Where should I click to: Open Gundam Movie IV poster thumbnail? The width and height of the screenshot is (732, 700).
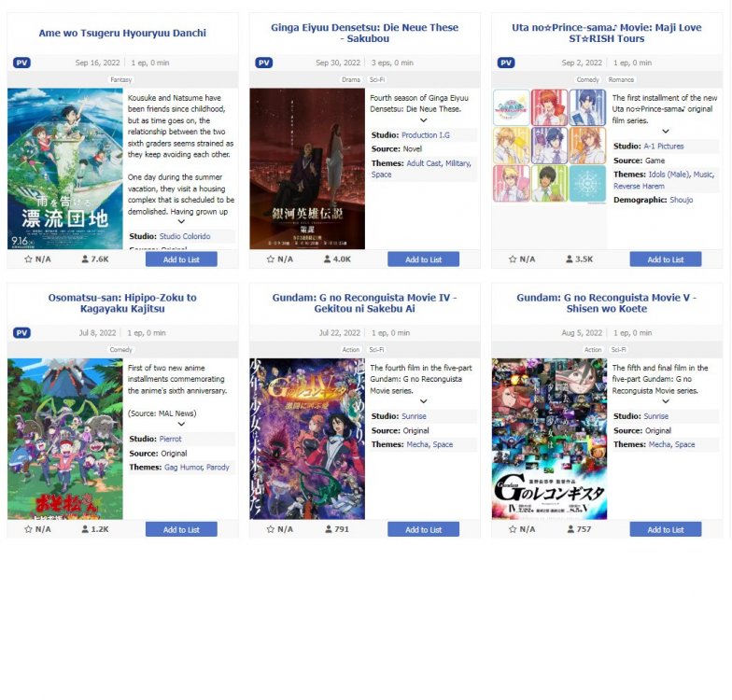(x=307, y=439)
